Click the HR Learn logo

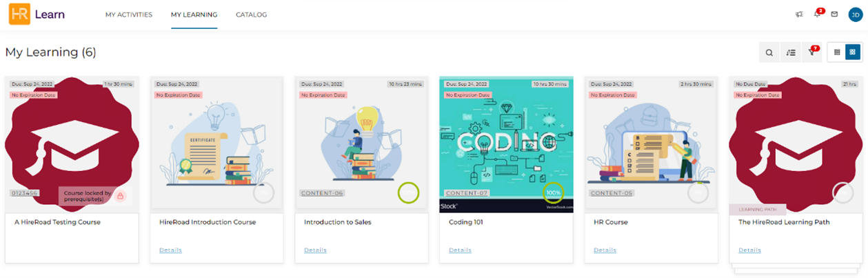37,14
